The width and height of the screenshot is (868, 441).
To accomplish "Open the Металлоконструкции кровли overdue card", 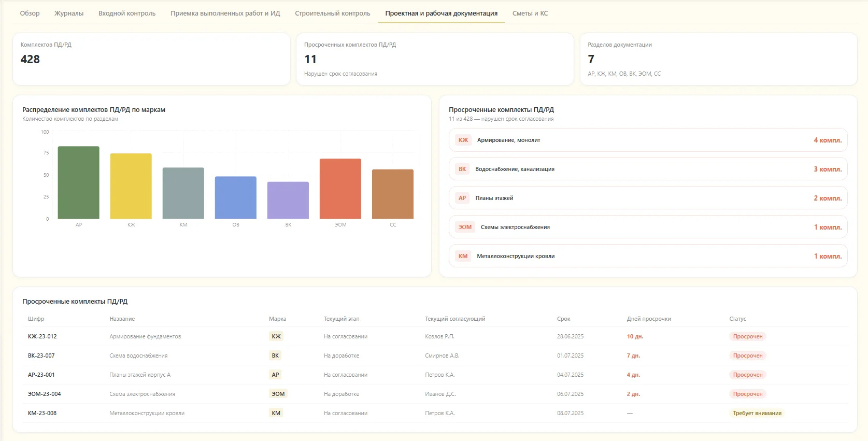I will [x=648, y=256].
